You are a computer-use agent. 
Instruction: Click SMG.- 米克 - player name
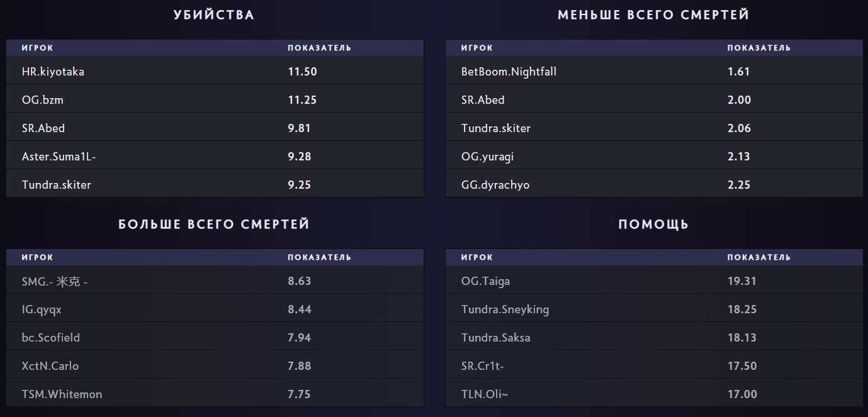55,282
